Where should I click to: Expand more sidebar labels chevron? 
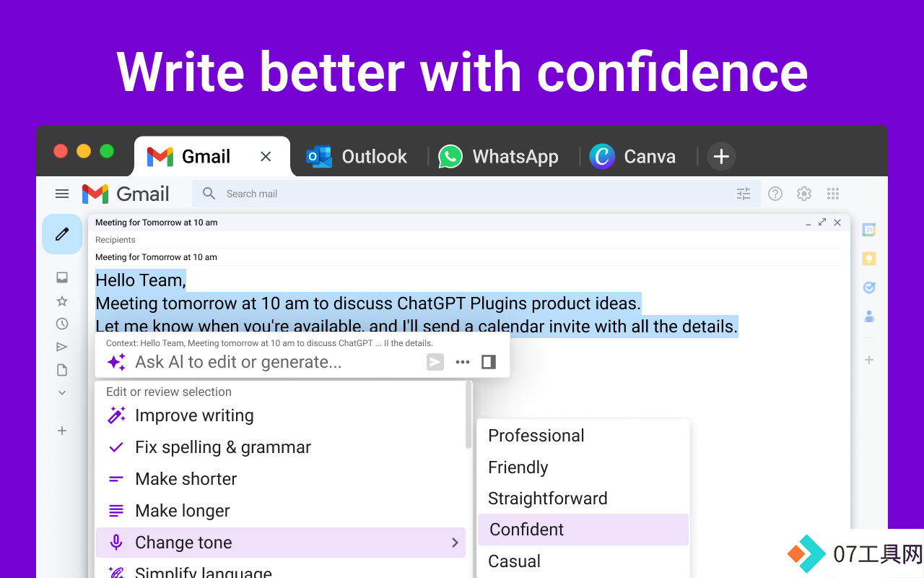coord(62,393)
